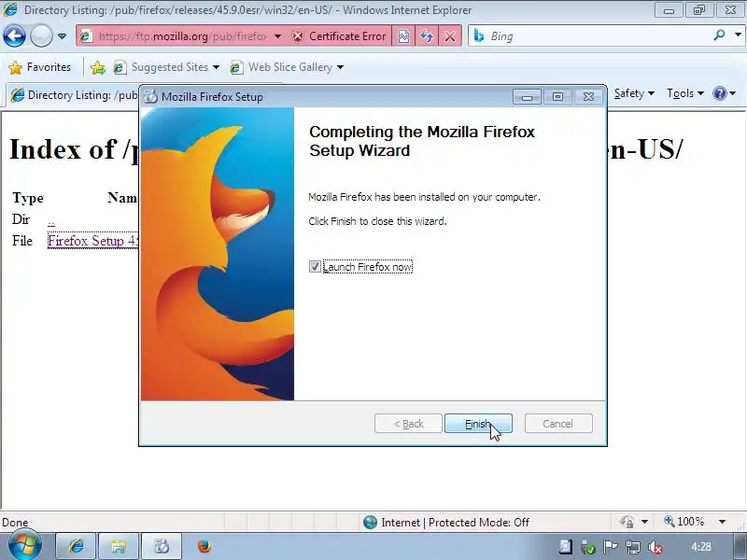Click the Firefox Setup file link
Viewport: 747px width, 560px height.
pyautogui.click(x=92, y=241)
